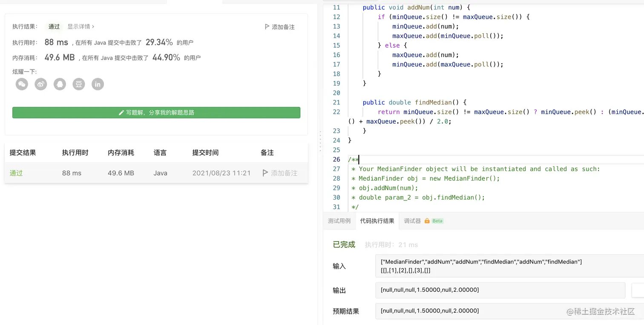644x325 pixels.
Task: Share the result via the QQ icon
Action: click(60, 84)
